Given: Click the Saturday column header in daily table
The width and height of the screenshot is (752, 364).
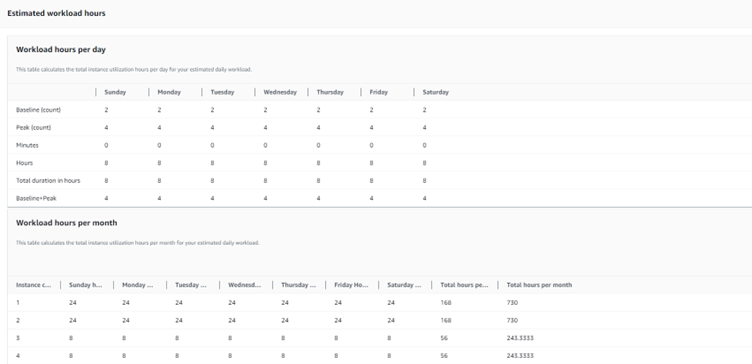Looking at the screenshot, I should click(435, 92).
